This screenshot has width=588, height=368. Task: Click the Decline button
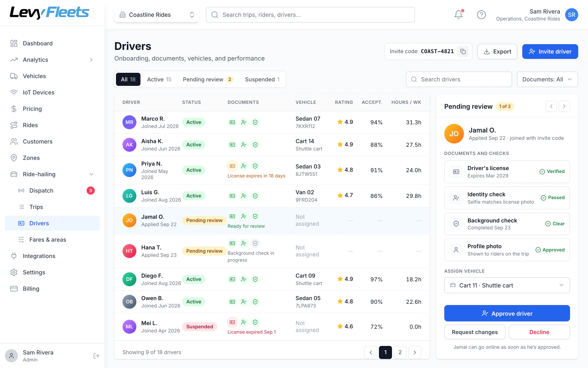(x=539, y=332)
